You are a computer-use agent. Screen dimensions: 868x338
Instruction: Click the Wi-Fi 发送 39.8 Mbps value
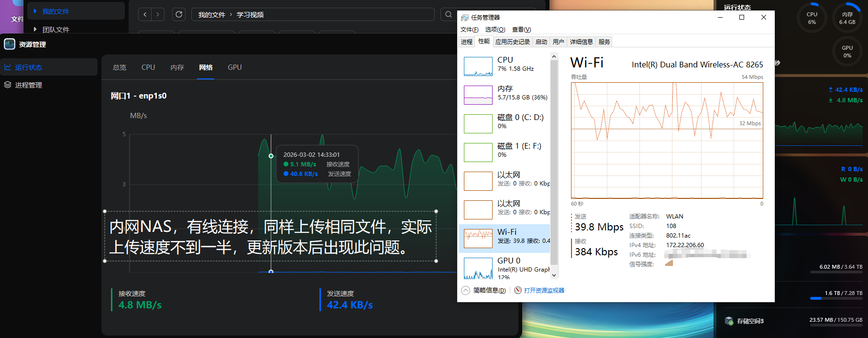tap(599, 227)
